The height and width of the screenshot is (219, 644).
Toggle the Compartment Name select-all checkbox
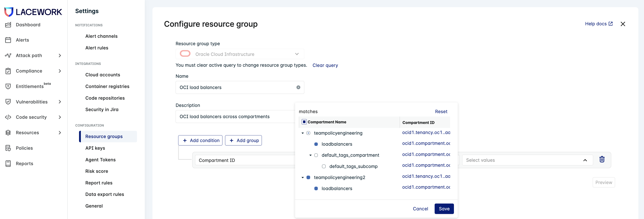tap(304, 122)
